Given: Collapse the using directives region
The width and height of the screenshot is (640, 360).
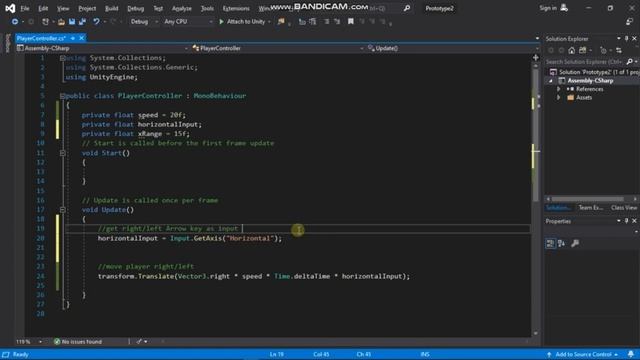Looking at the screenshot, I should coord(62,58).
